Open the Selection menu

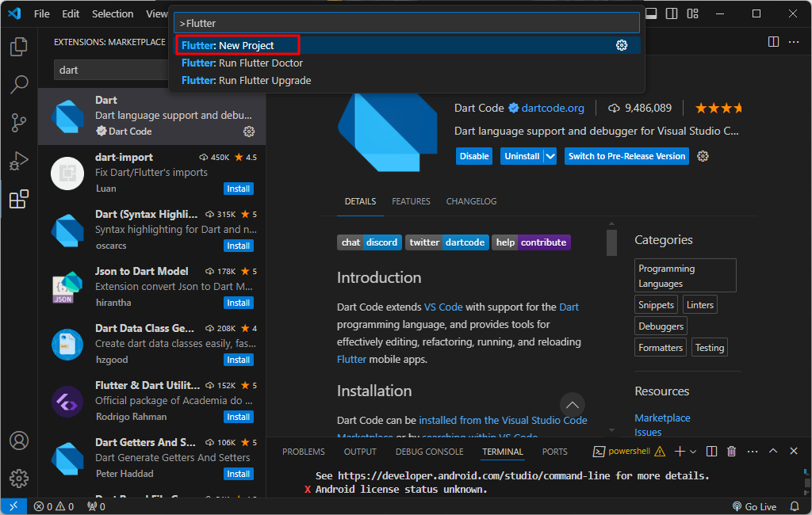tap(113, 14)
